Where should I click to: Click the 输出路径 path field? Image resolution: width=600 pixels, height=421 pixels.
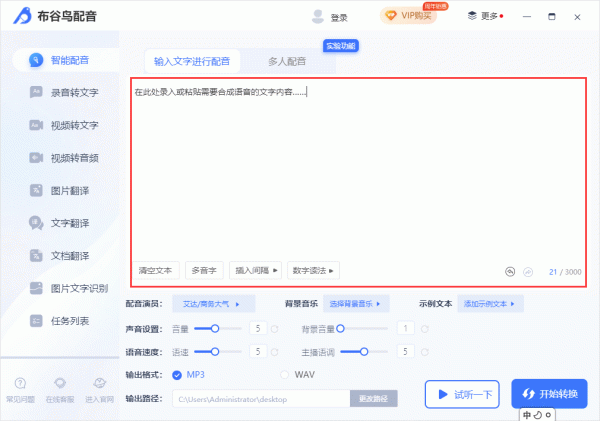coord(261,399)
